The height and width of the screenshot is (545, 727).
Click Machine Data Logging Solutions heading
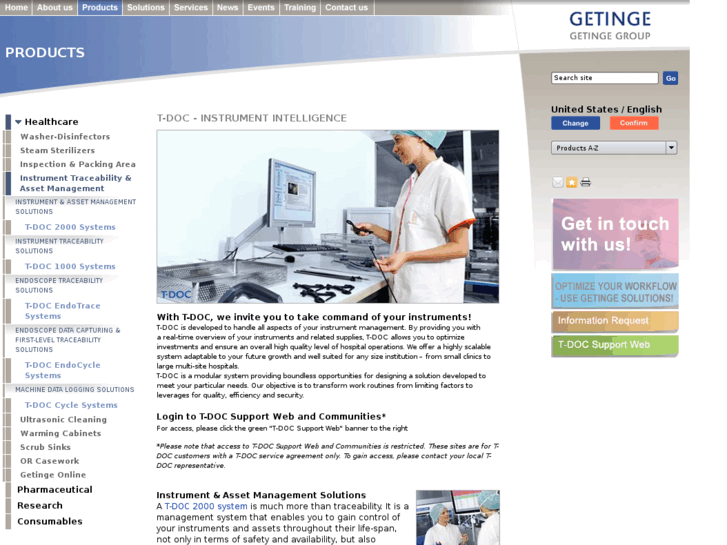[75, 390]
